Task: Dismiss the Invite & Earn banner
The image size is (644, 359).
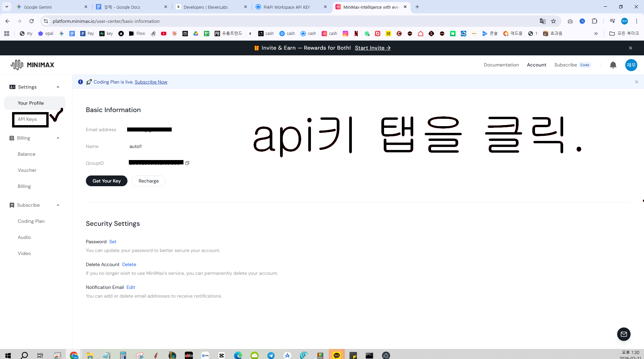Action: pos(631,48)
